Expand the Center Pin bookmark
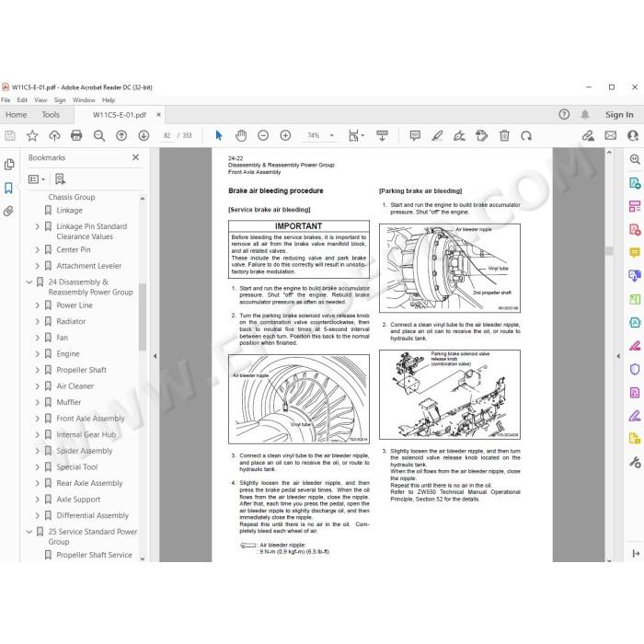This screenshot has width=644, height=644. pyautogui.click(x=37, y=249)
